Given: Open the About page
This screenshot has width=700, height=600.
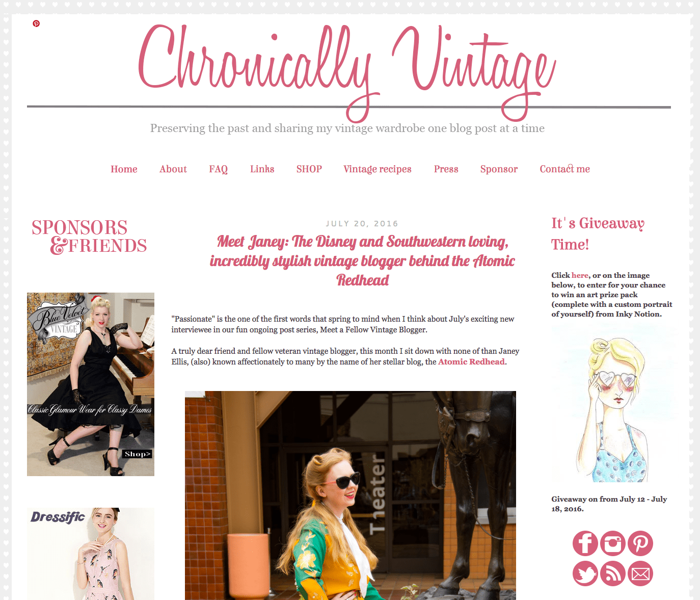Looking at the screenshot, I should point(173,169).
